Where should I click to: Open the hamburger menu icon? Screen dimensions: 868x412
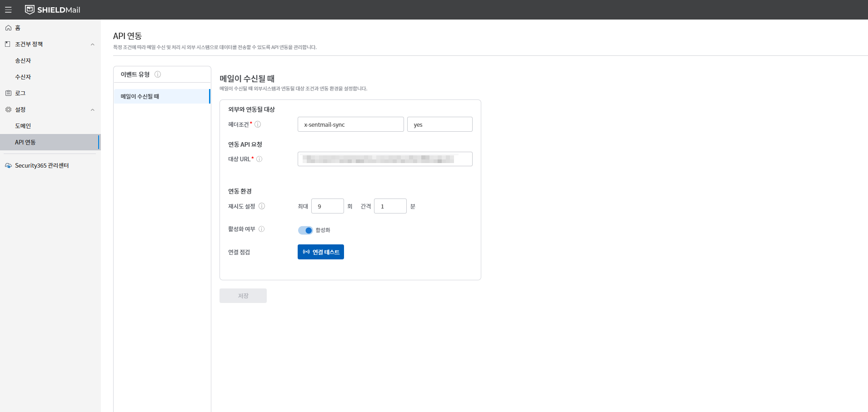(8, 10)
